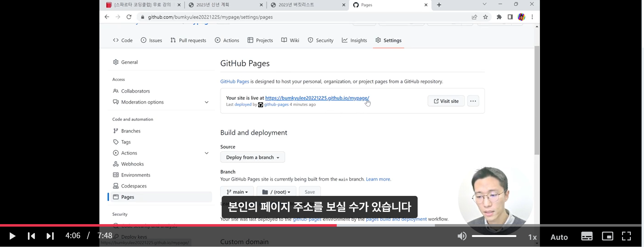This screenshot has height=247, width=644.
Task: Open the repository Actions tab
Action: tap(227, 40)
